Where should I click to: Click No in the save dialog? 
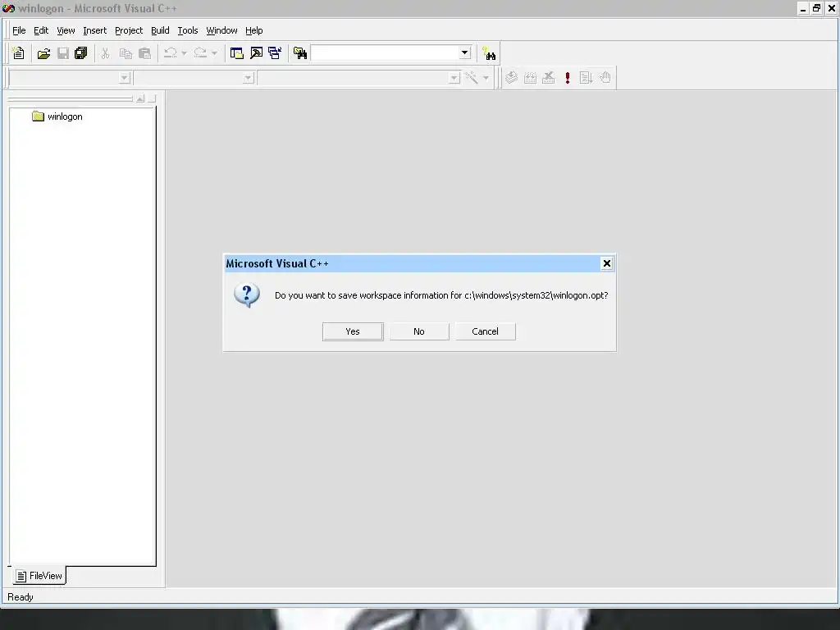point(419,331)
